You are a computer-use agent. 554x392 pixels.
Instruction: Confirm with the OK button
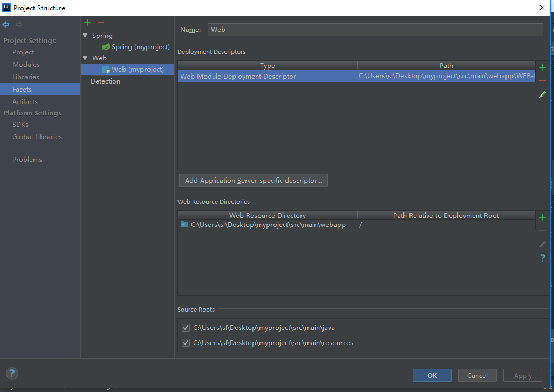[432, 375]
